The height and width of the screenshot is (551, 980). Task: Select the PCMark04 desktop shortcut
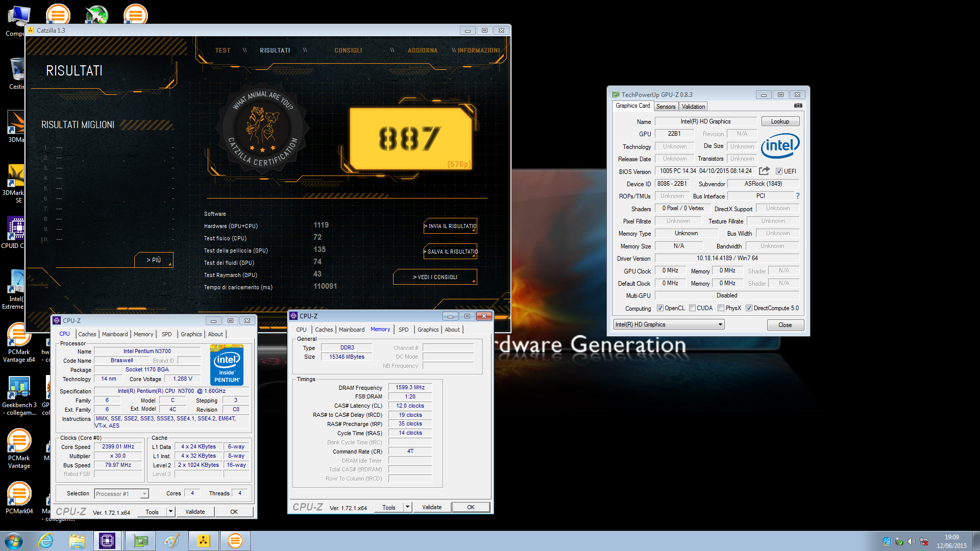tap(19, 498)
